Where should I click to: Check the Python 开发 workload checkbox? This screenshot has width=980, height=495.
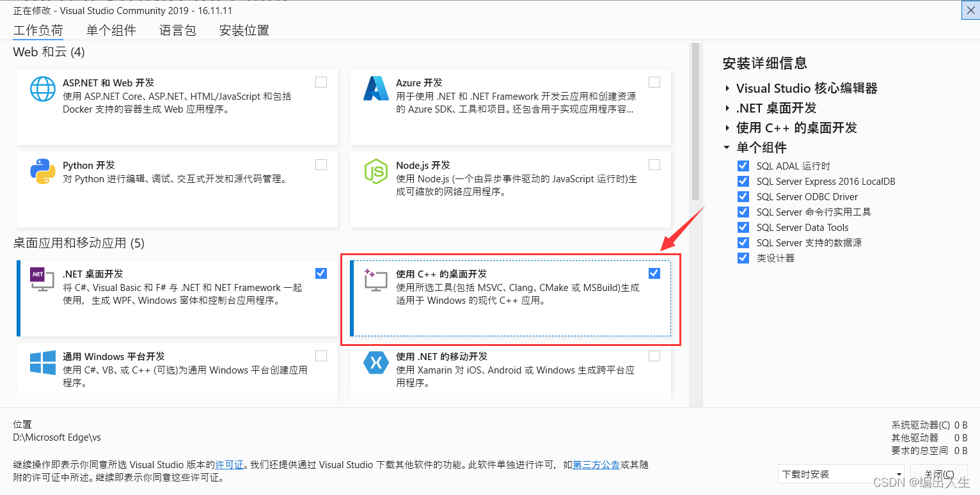321,164
